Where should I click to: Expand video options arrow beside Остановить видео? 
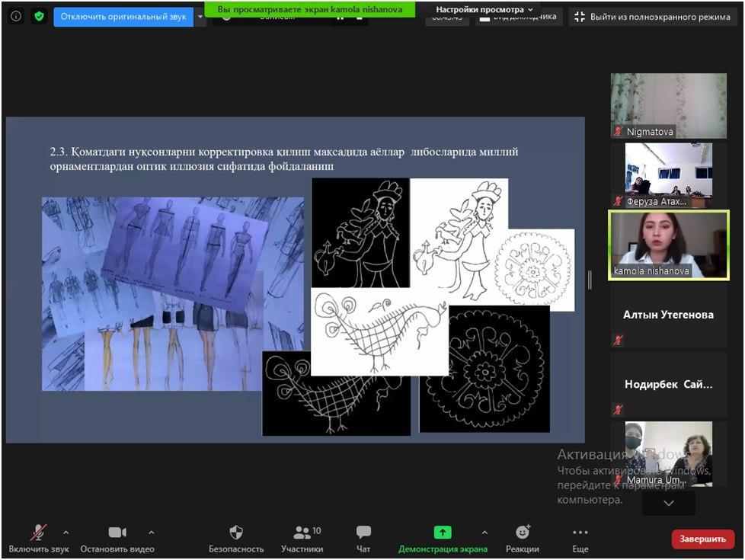(151, 532)
